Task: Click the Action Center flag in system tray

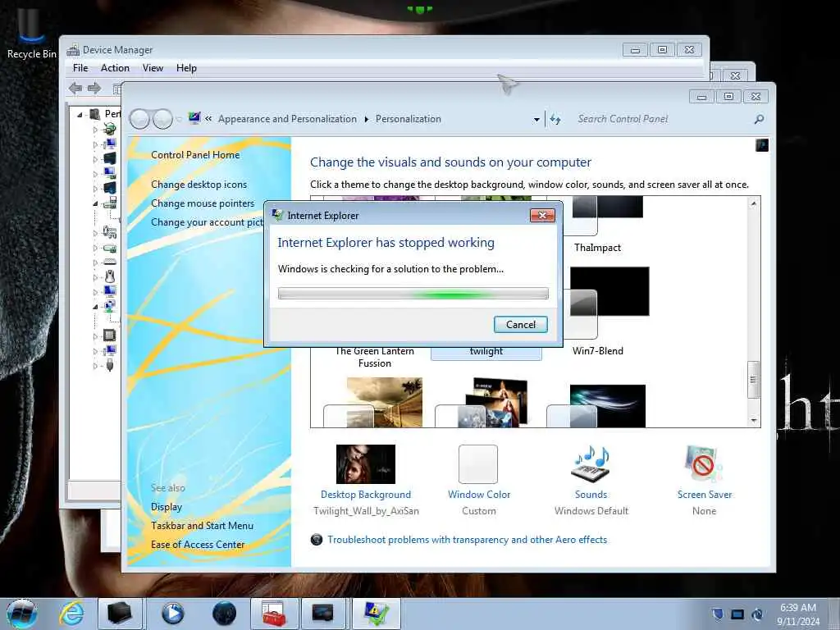Action: [x=718, y=614]
